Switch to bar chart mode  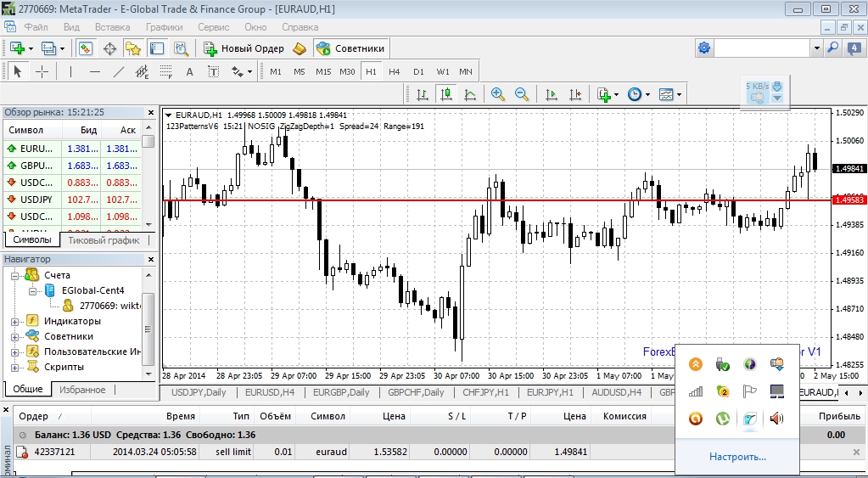[x=423, y=95]
